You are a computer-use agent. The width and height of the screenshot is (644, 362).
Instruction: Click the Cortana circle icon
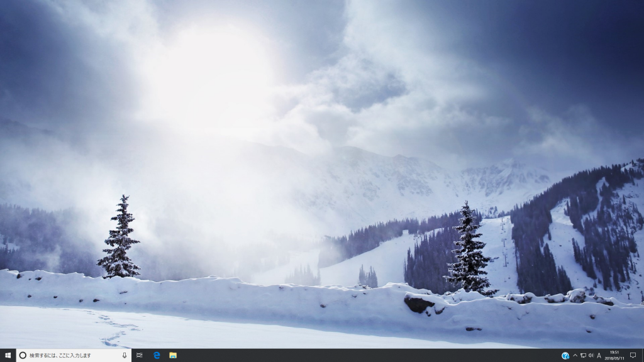click(x=23, y=355)
